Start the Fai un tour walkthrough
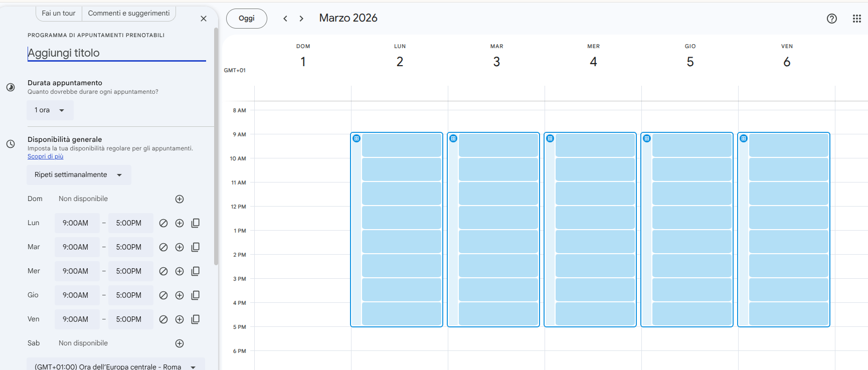This screenshot has width=868, height=370. [x=59, y=14]
